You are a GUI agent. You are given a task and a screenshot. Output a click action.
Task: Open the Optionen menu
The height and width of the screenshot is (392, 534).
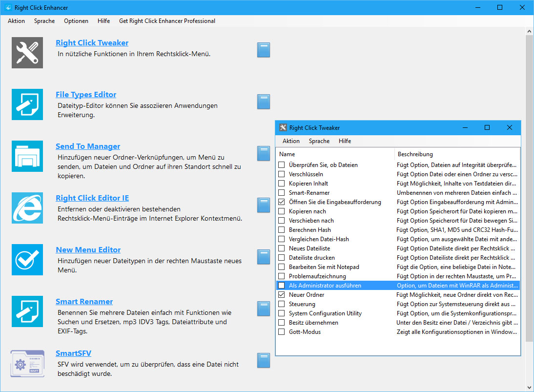[x=76, y=21]
